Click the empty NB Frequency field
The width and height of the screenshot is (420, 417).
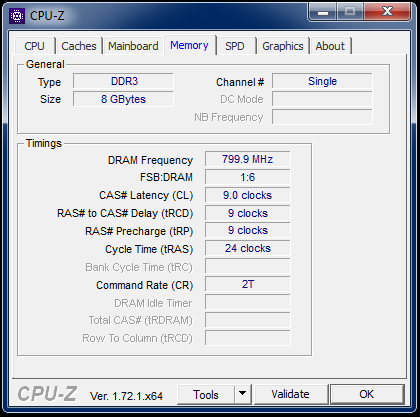(x=322, y=117)
